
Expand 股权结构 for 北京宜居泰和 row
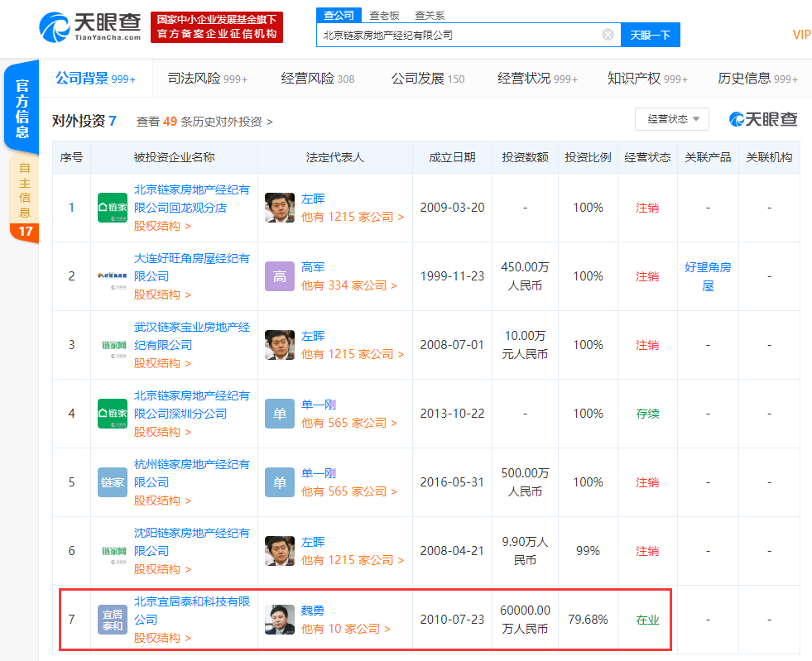162,638
